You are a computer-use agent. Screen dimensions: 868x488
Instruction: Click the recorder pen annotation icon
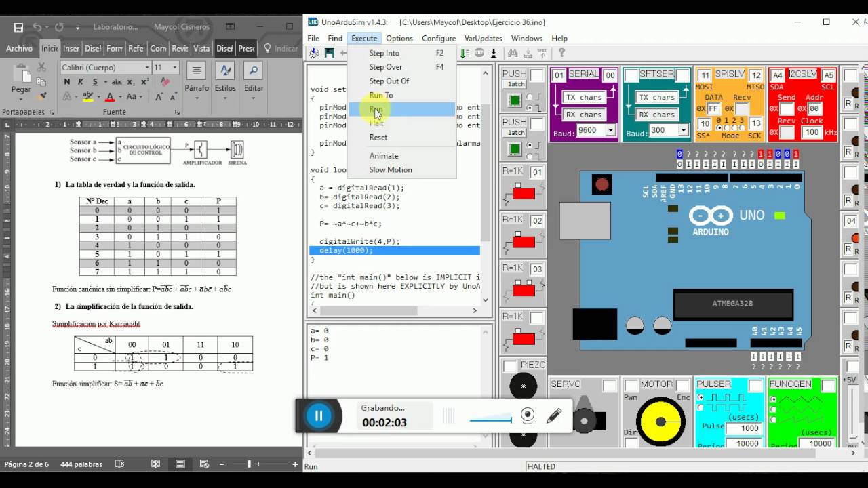tap(554, 415)
